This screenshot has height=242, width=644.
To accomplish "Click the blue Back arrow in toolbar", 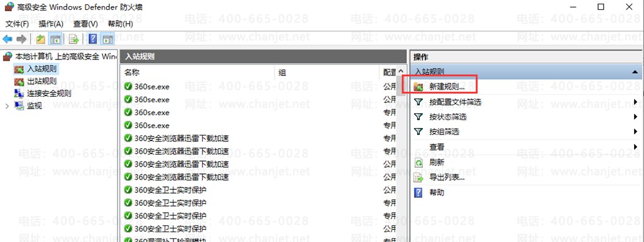I will 7,39.
